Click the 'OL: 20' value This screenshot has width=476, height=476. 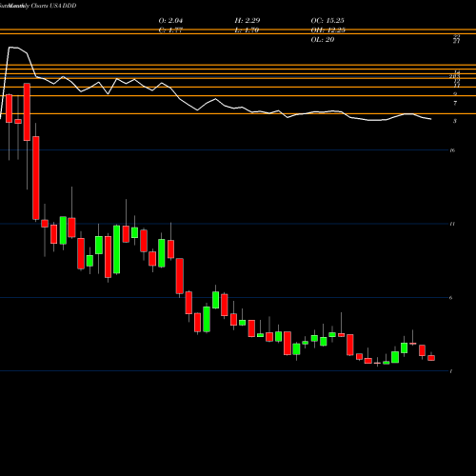[323, 40]
